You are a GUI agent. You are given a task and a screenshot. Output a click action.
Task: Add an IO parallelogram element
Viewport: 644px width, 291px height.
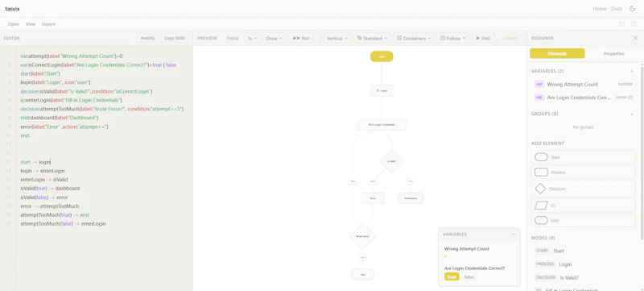tap(583, 205)
